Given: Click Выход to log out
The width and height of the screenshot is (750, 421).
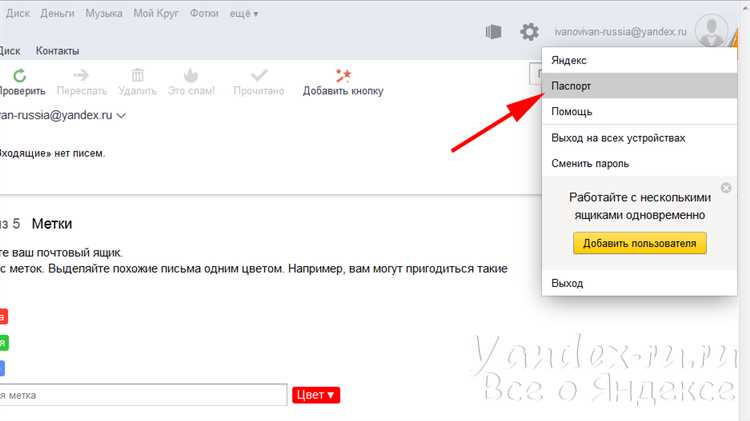Looking at the screenshot, I should tap(567, 283).
